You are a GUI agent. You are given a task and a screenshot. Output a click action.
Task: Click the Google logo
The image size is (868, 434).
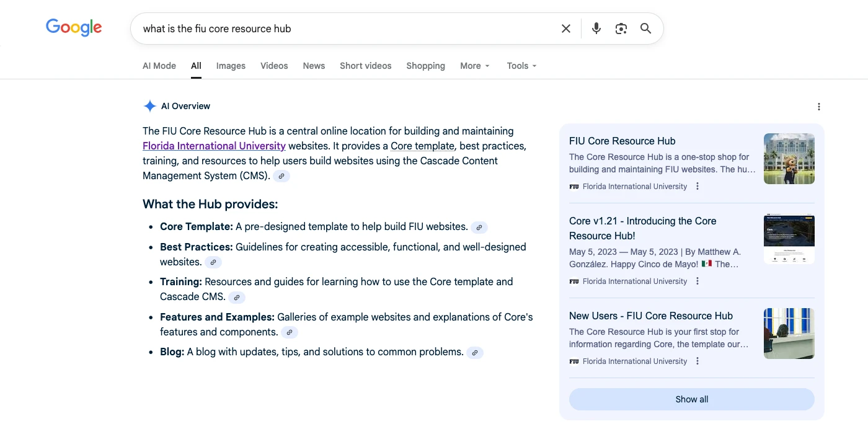74,28
